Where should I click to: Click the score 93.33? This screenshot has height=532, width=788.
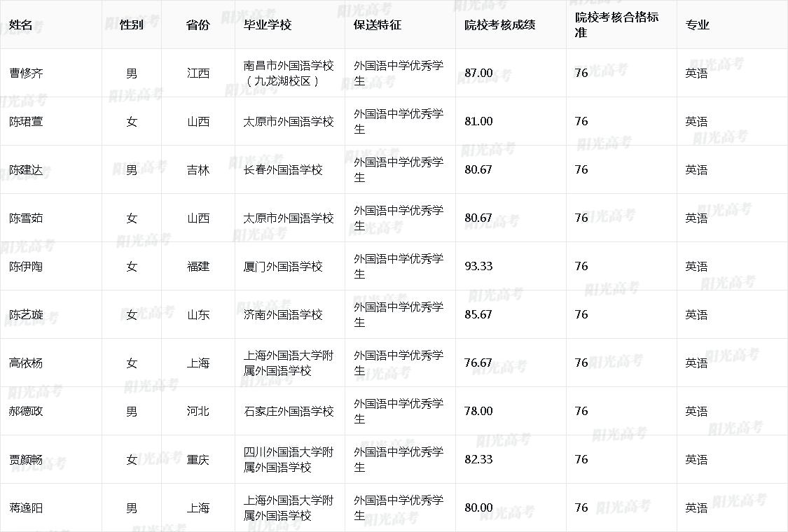pos(478,266)
